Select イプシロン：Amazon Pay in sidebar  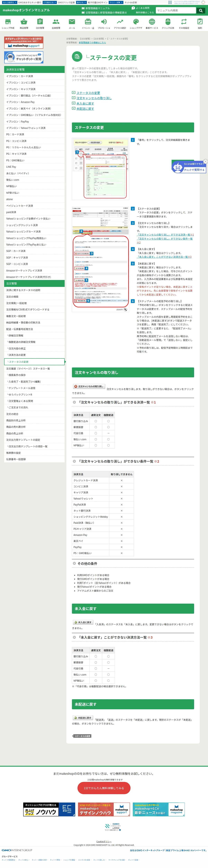[x=34, y=102]
